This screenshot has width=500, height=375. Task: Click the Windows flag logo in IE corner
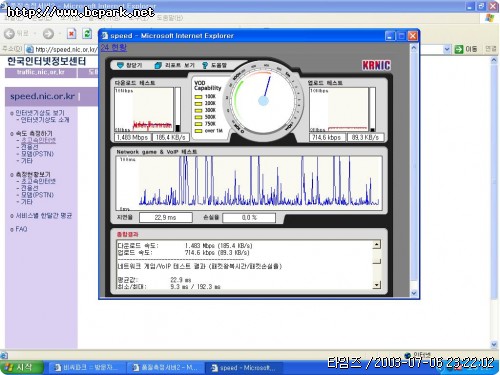(490, 17)
